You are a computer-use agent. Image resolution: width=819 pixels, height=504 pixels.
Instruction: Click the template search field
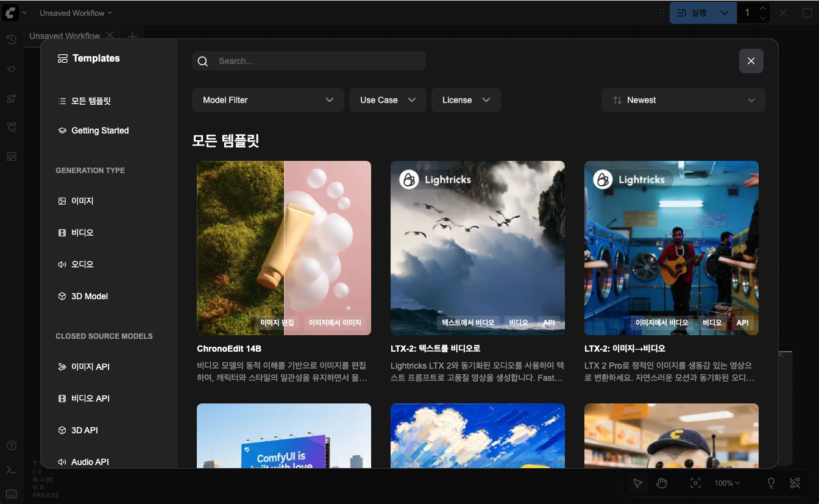308,61
